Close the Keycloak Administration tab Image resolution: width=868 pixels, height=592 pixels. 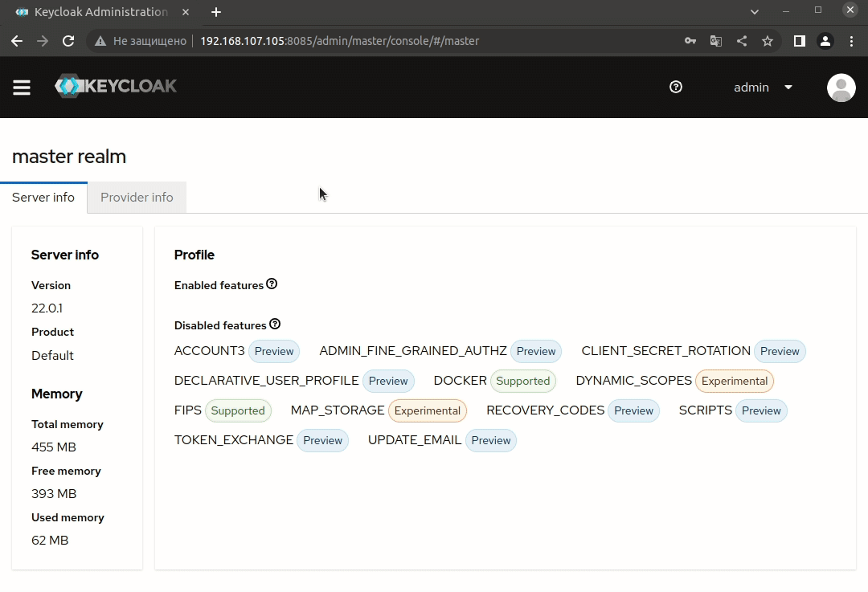coord(186,11)
